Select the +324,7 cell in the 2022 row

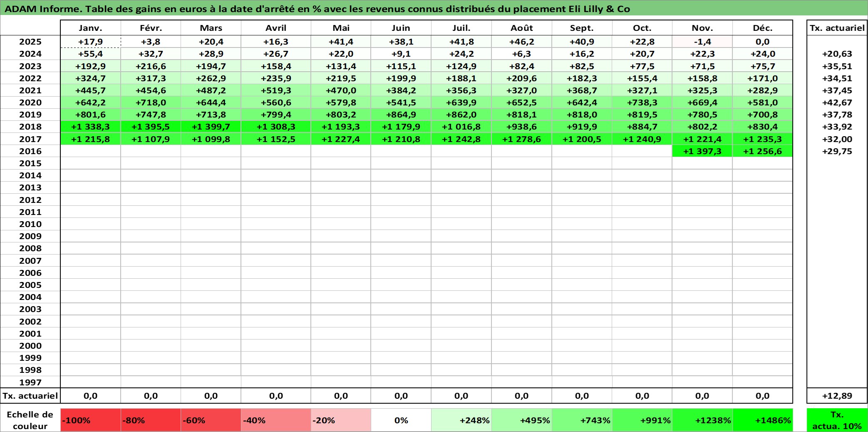pos(91,78)
